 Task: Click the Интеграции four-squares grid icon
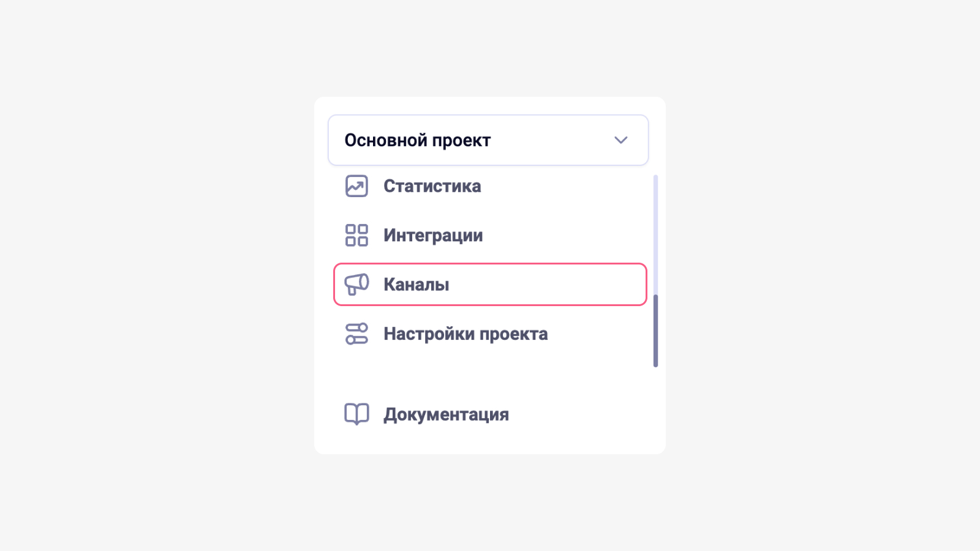pos(356,235)
